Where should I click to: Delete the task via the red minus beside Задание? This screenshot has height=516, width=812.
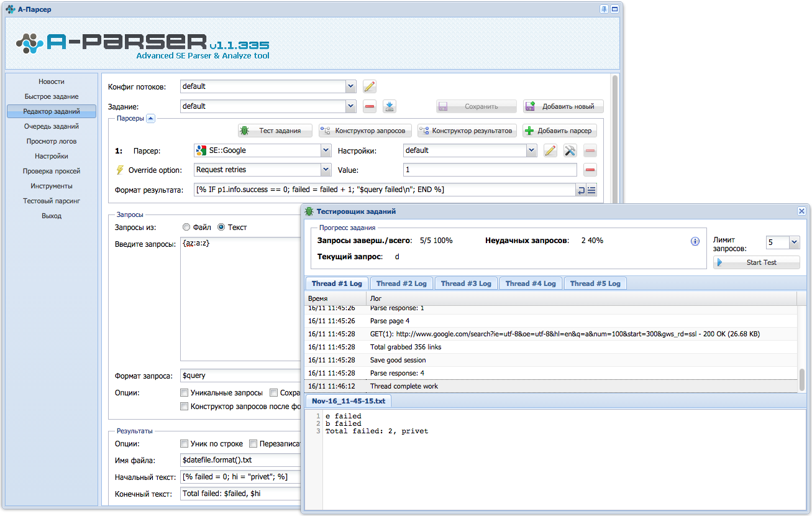(370, 106)
